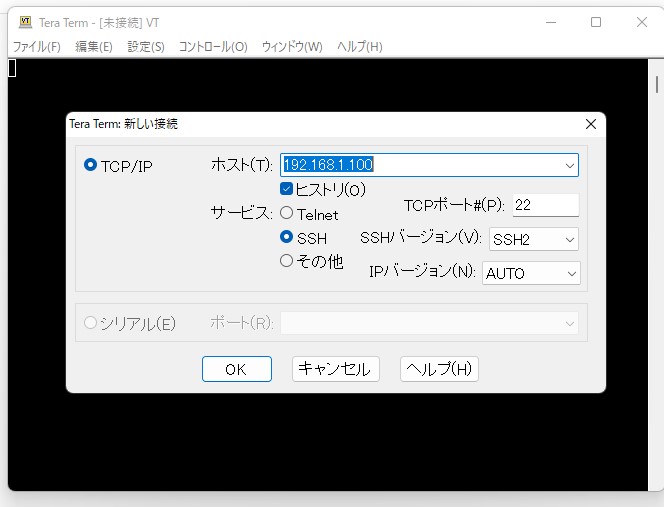Click the Tera Term VT title bar icon
The image size is (664, 507).
pos(25,22)
